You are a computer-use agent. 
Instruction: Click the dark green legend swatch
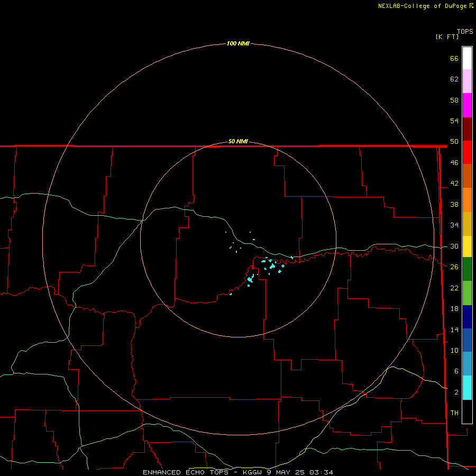[x=467, y=269]
